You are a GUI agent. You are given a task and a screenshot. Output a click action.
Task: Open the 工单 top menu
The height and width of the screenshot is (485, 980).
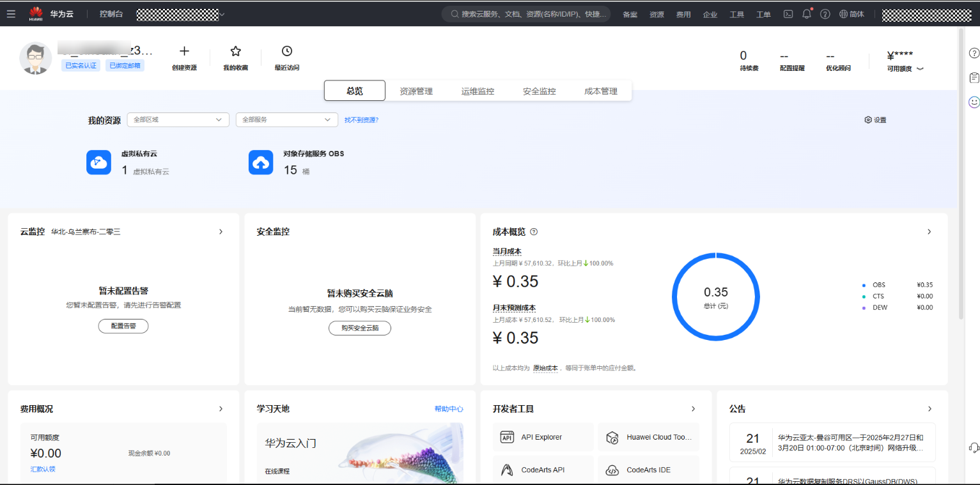763,14
